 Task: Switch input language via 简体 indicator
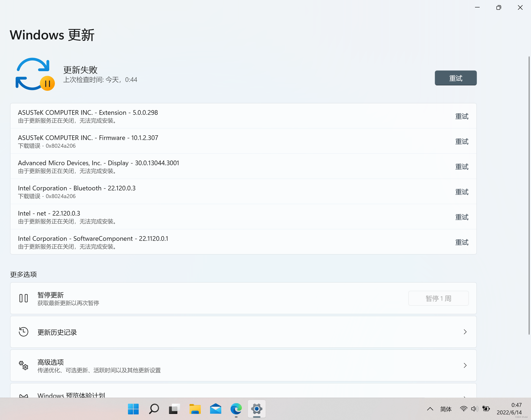pos(446,409)
